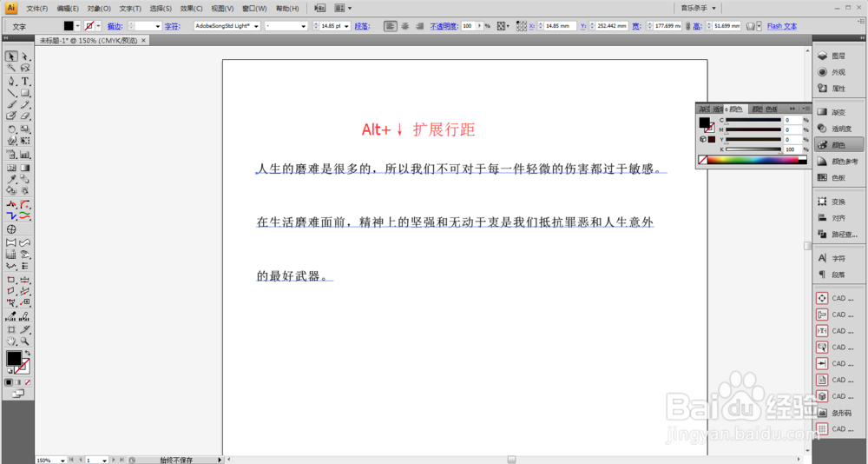The width and height of the screenshot is (868, 464).
Task: Select the Column Graph tool
Action: click(x=25, y=155)
